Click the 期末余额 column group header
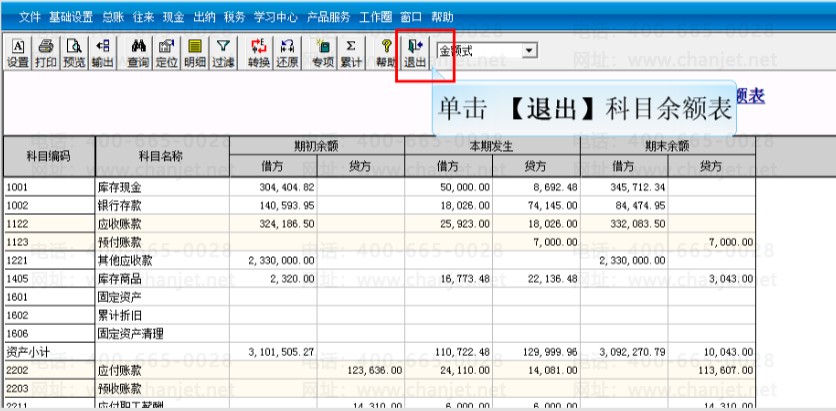 tap(668, 146)
